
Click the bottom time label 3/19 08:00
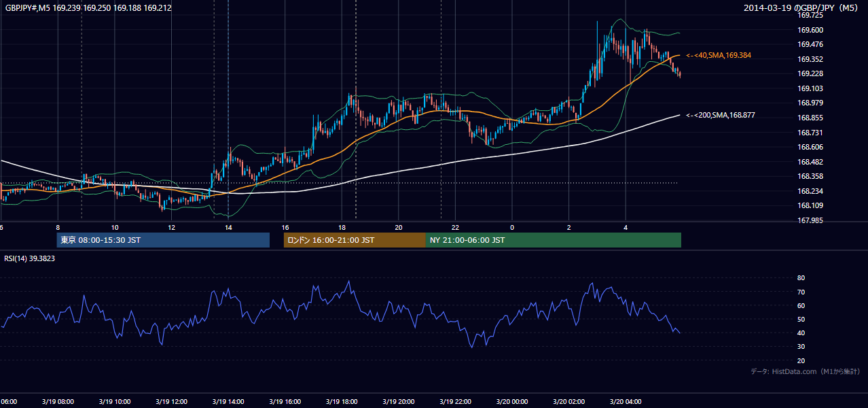point(56,402)
